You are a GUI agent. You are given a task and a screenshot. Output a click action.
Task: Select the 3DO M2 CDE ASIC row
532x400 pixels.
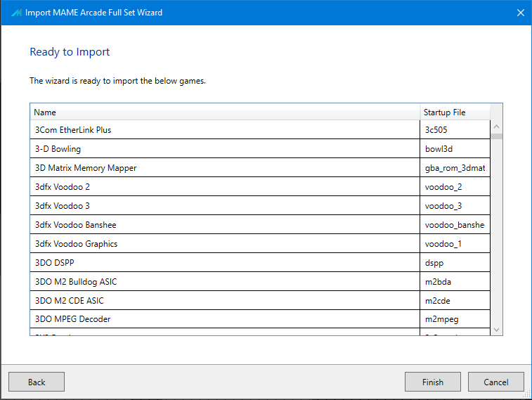tap(260, 301)
